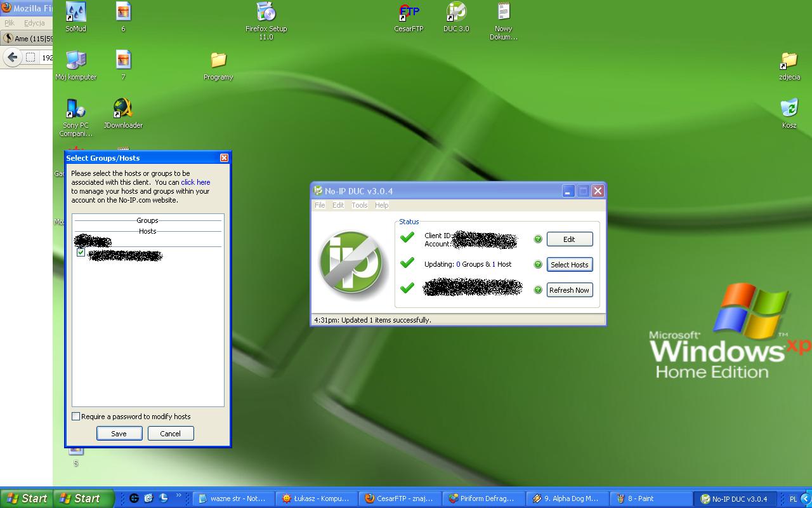Click the Hosts header in host list
The width and height of the screenshot is (812, 508).
click(148, 231)
